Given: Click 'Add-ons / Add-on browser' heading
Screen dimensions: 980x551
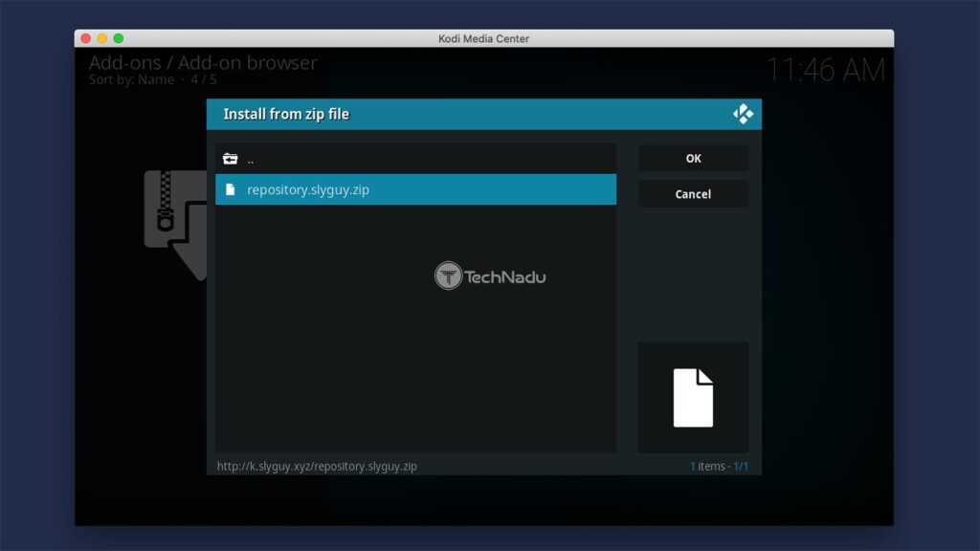Looking at the screenshot, I should (x=203, y=62).
